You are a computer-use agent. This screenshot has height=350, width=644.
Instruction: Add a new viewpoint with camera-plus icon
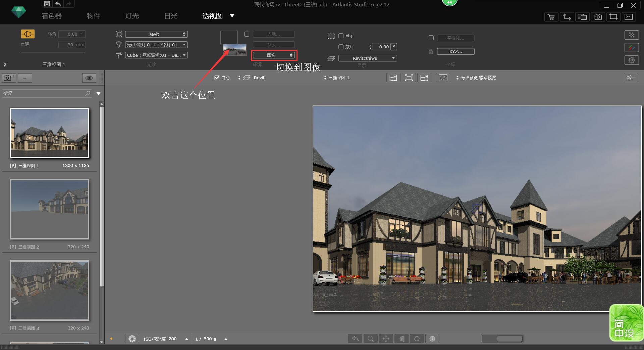(9, 78)
